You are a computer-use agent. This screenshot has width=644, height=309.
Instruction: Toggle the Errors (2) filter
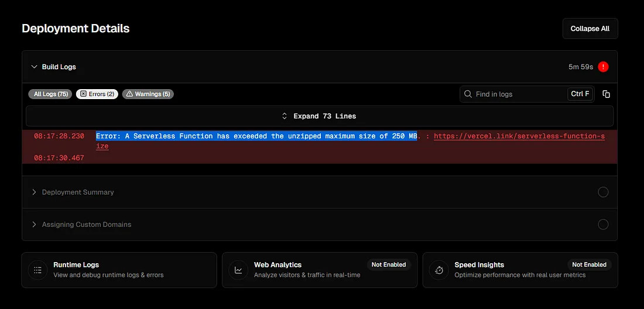click(97, 94)
